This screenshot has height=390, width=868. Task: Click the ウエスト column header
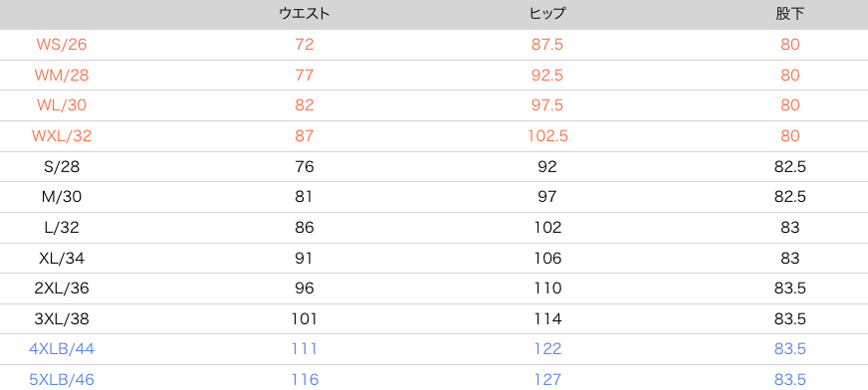pyautogui.click(x=305, y=14)
